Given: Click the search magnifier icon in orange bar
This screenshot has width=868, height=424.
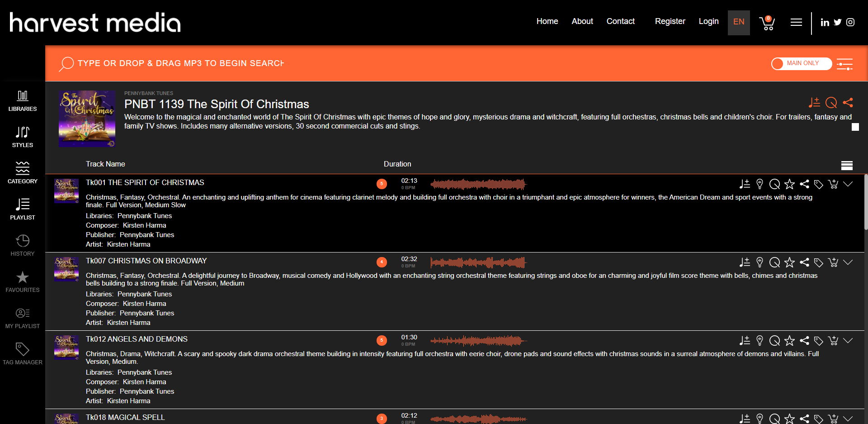Looking at the screenshot, I should [x=66, y=64].
